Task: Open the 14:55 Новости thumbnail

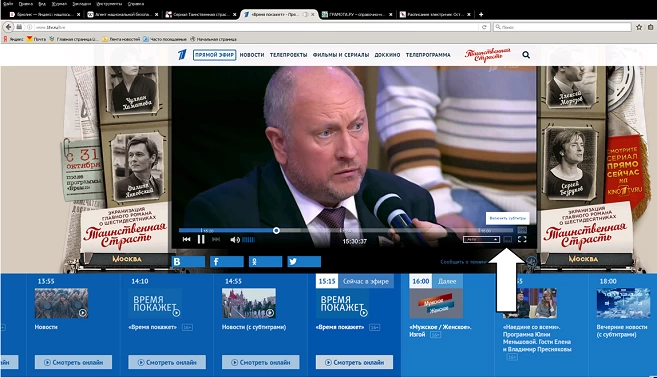Action: [249, 303]
